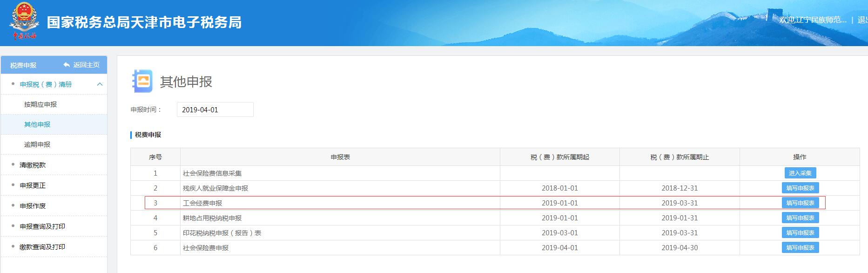The height and width of the screenshot is (273, 868).
Task: Open the 申报税(费)清册 menu item
Action: 46,84
